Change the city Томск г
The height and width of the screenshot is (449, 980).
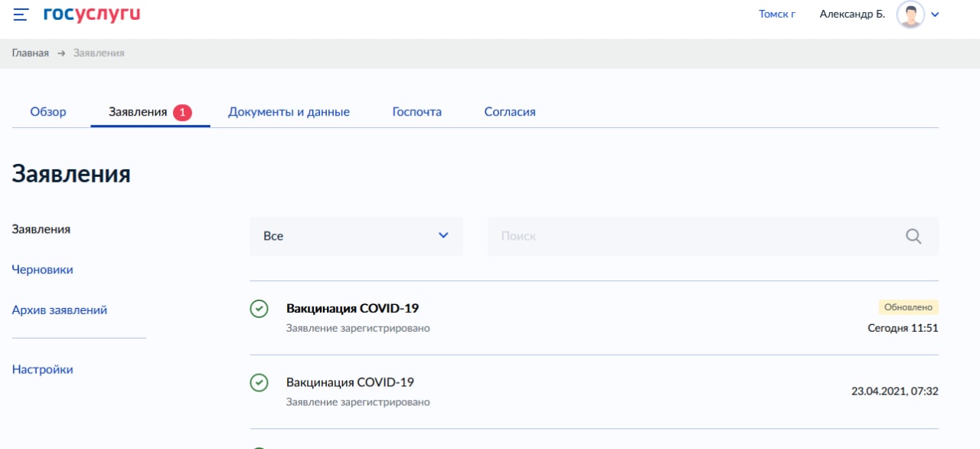pyautogui.click(x=776, y=14)
